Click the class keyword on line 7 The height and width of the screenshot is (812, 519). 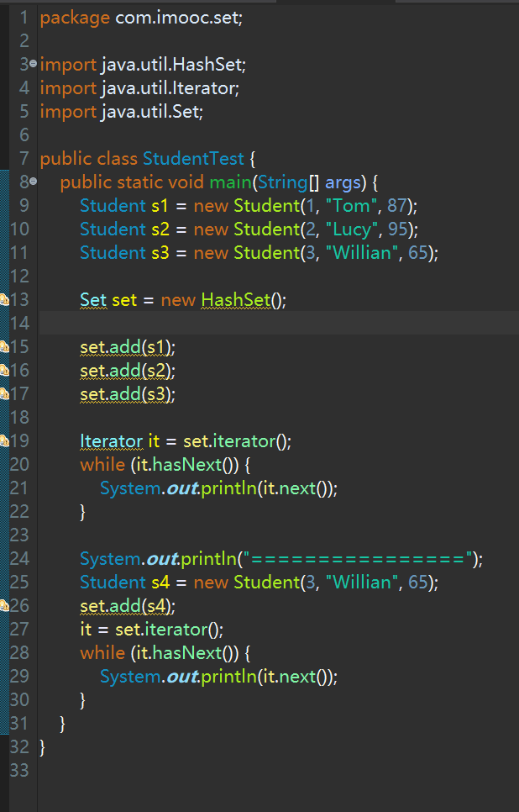(x=118, y=159)
